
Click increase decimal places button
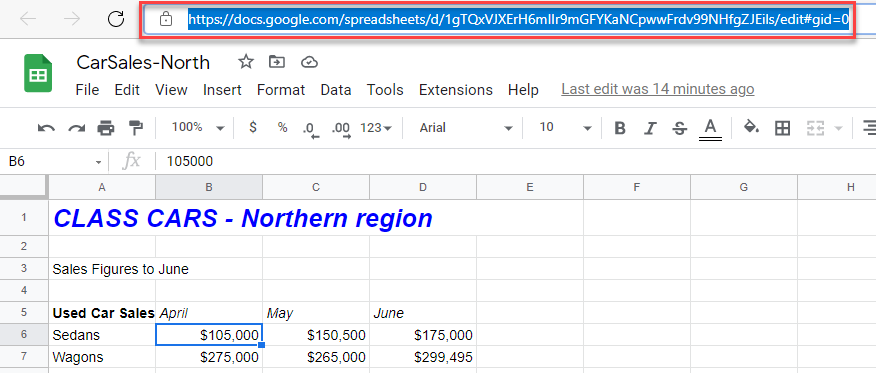pos(340,129)
